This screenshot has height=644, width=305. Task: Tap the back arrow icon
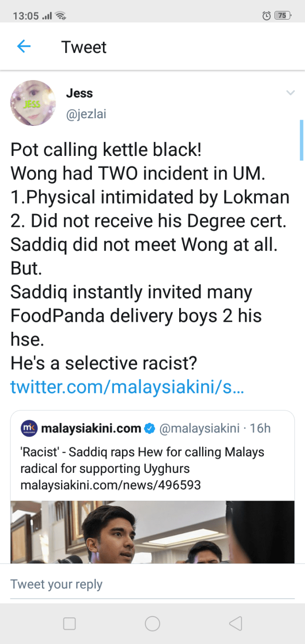[23, 47]
